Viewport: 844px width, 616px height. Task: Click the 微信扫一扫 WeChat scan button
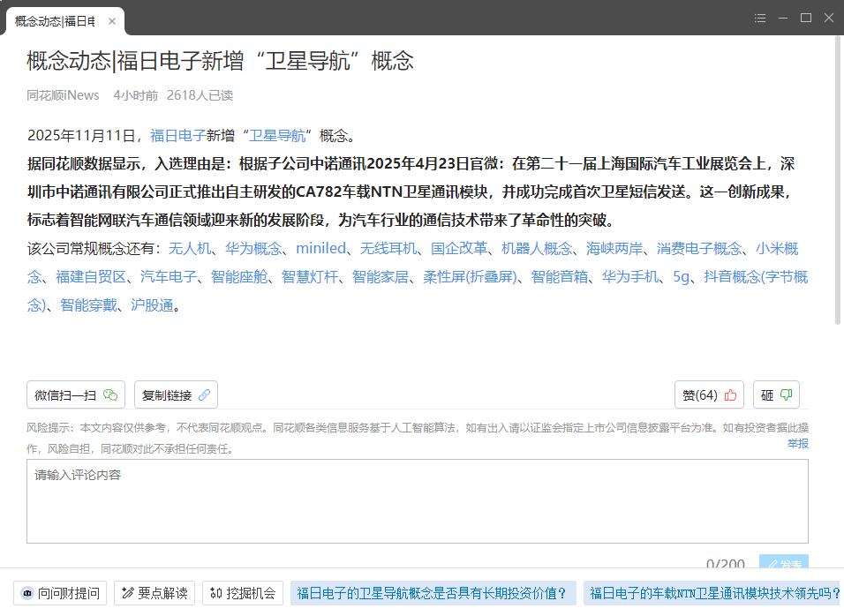[x=76, y=395]
